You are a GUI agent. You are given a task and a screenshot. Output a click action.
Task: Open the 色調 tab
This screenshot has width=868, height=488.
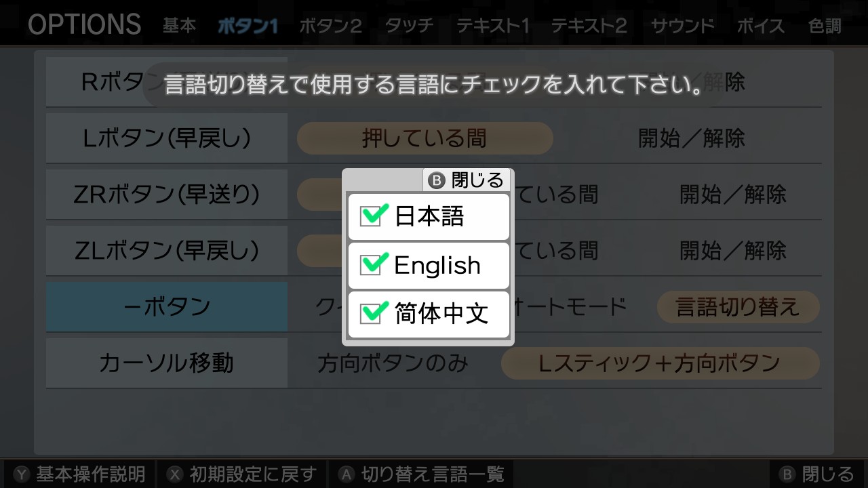click(825, 26)
